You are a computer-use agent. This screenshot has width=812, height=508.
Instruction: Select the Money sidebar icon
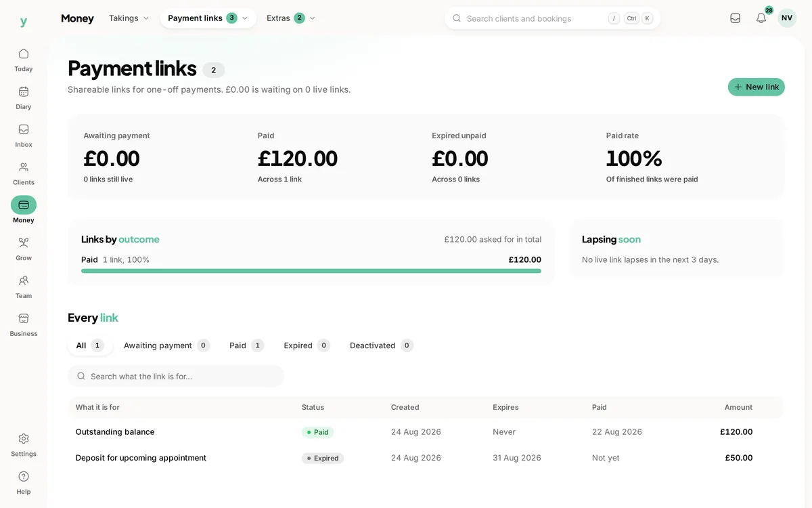click(24, 205)
